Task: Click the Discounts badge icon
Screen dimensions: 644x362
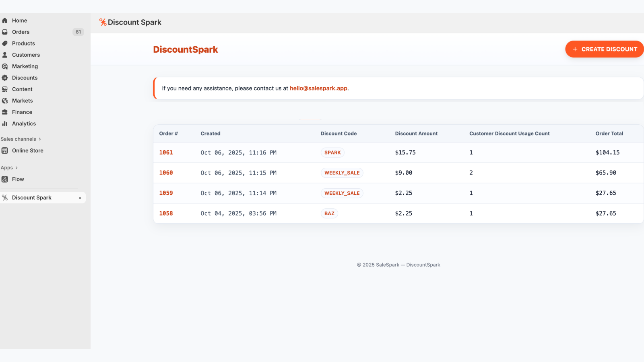Action: (5, 78)
